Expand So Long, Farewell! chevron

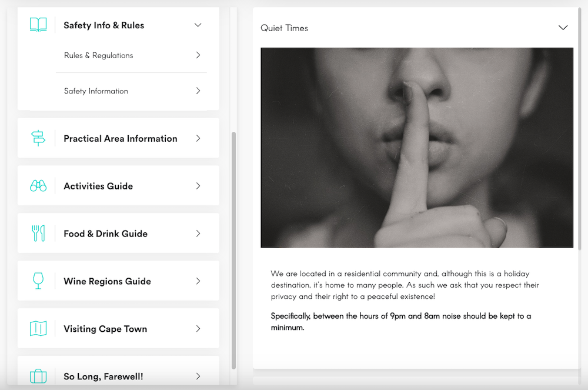[x=198, y=376]
